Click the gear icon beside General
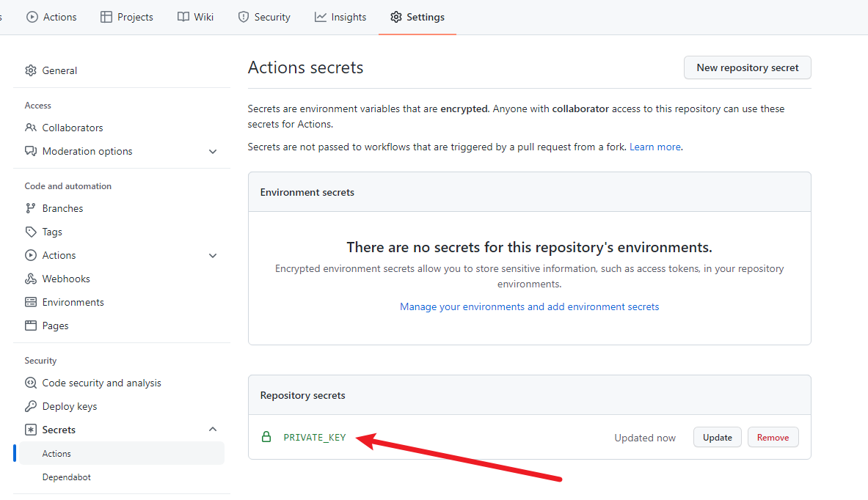Screen dimensions: 868x500 click(31, 70)
